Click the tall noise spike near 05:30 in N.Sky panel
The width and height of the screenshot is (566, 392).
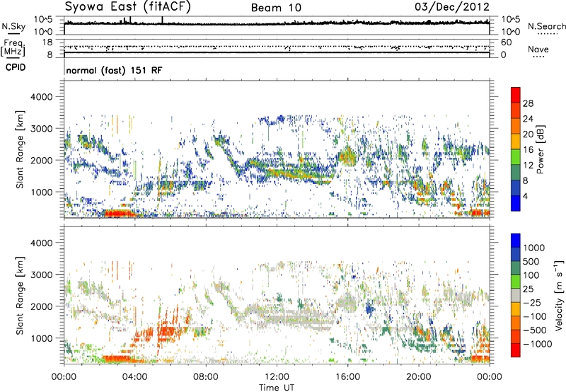click(x=162, y=21)
